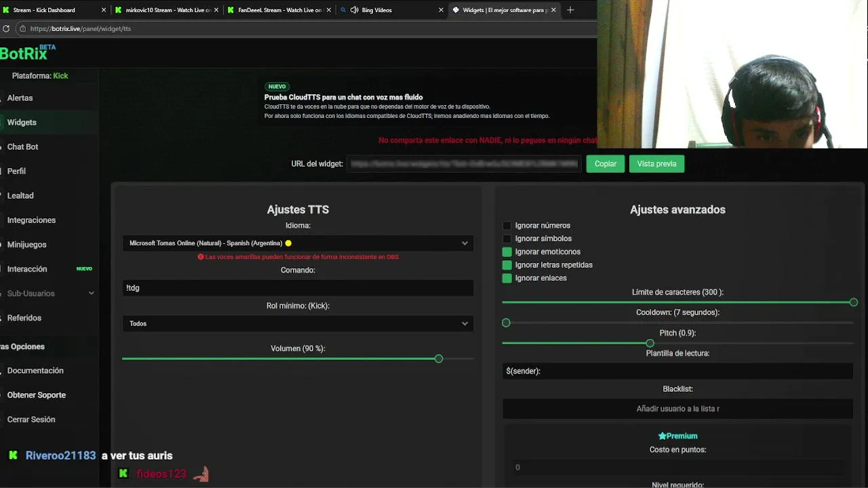The width and height of the screenshot is (868, 488).
Task: Switch to Bing Videos tab
Action: pyautogui.click(x=392, y=10)
